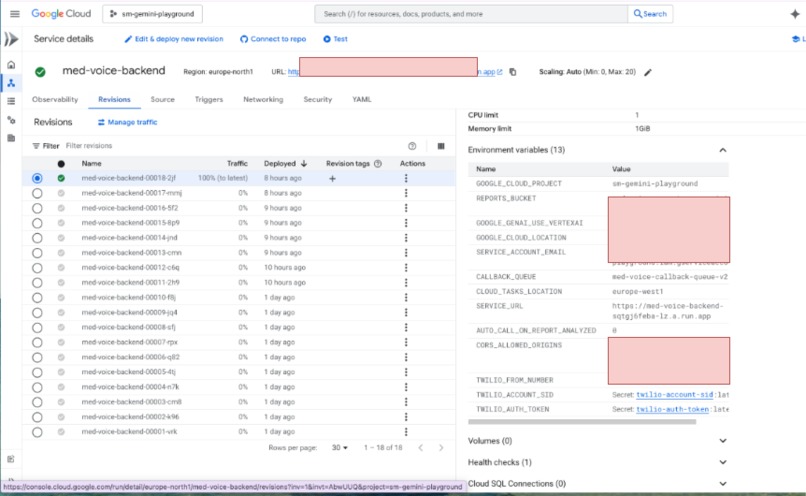Switch to the Networking tab

point(263,99)
